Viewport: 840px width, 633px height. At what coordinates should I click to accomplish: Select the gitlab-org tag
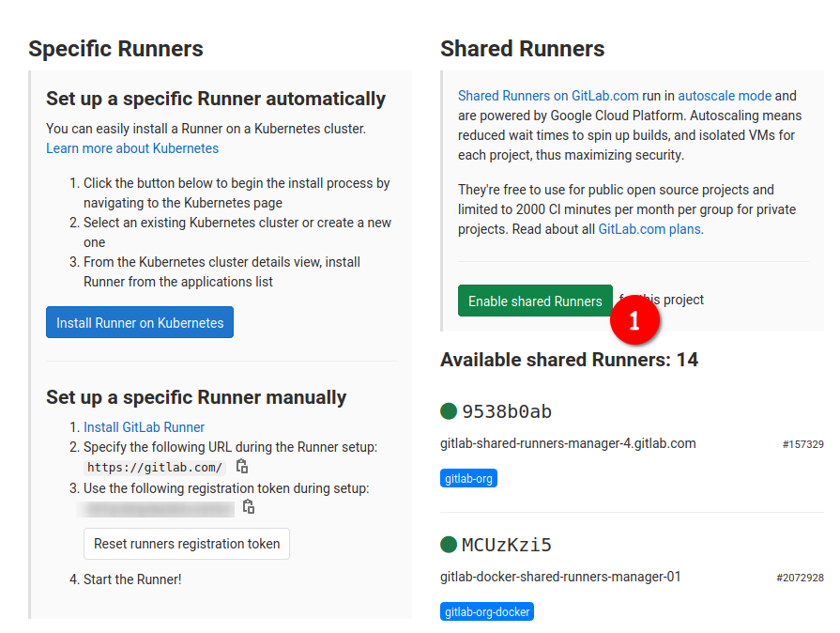(468, 478)
